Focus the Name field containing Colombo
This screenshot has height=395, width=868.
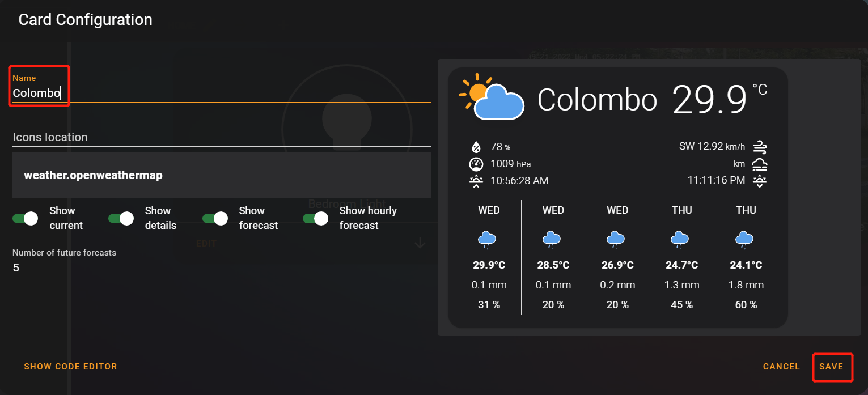(222, 88)
